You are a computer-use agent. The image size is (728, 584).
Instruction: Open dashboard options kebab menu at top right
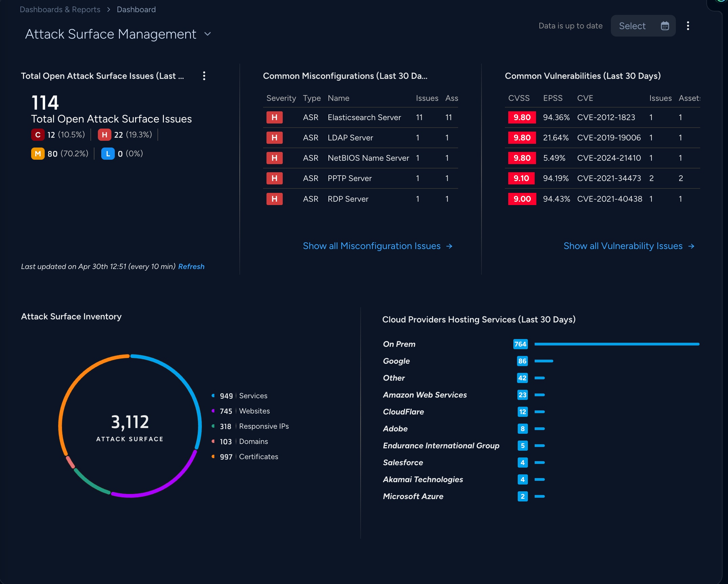[x=688, y=26]
